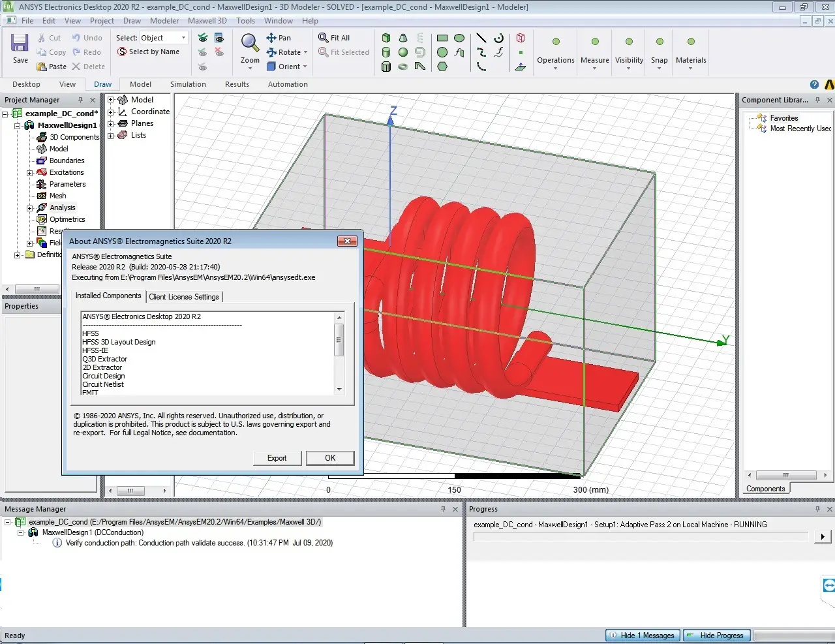Expand the Excitations node in Project Manager
The image size is (835, 644).
pyautogui.click(x=29, y=173)
